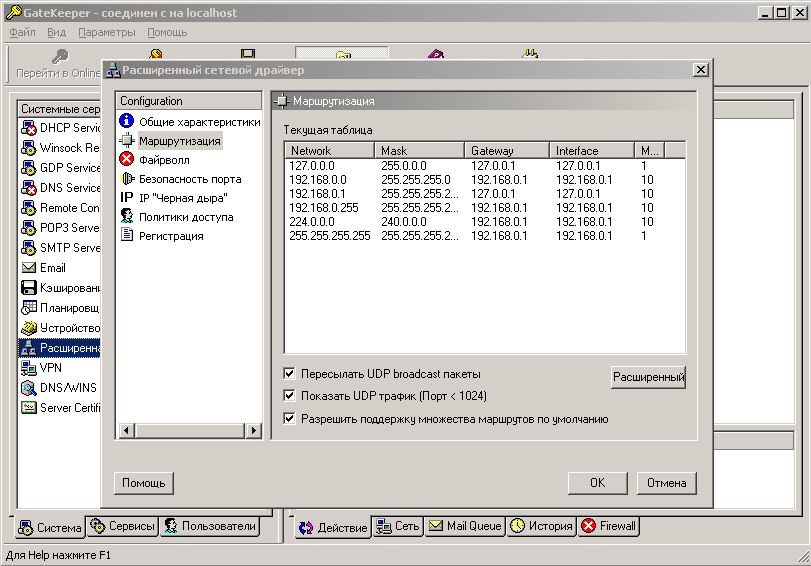Click the Помощь button in dialog

coord(143,483)
